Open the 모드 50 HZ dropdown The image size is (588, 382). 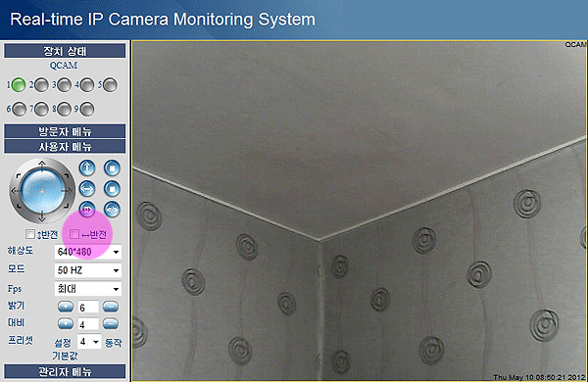coord(88,270)
